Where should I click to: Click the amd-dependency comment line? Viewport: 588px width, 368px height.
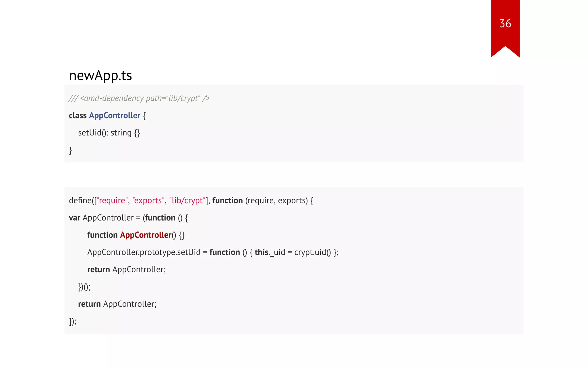click(x=139, y=98)
